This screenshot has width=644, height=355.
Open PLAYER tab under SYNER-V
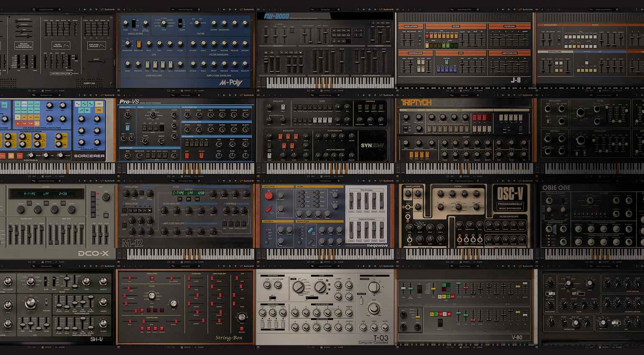[x=338, y=176]
